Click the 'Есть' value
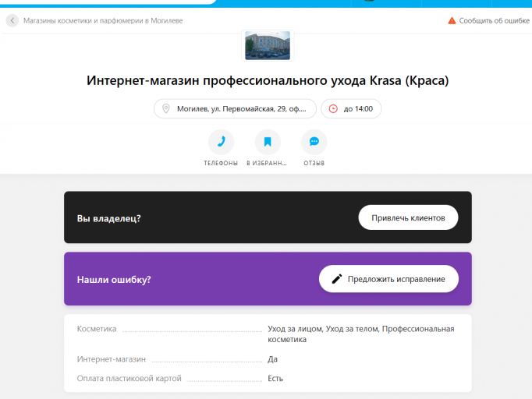The height and width of the screenshot is (399, 532). coord(275,378)
